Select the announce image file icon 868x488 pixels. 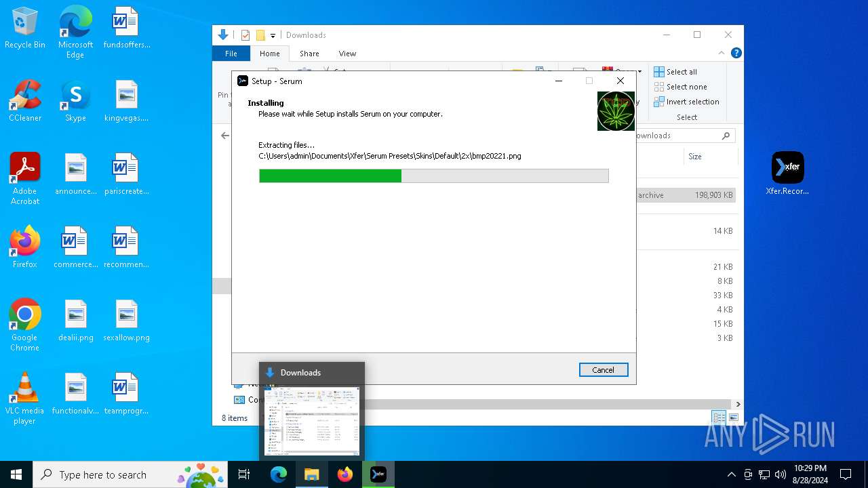coord(75,175)
